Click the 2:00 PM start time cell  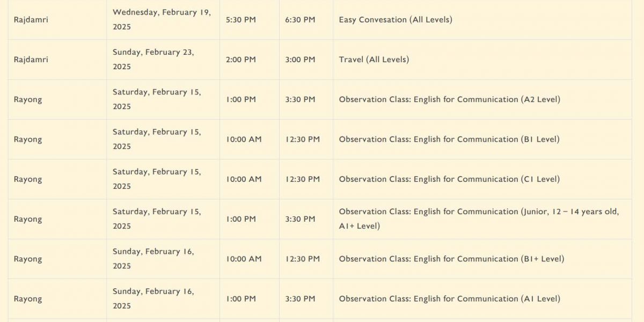(x=241, y=60)
